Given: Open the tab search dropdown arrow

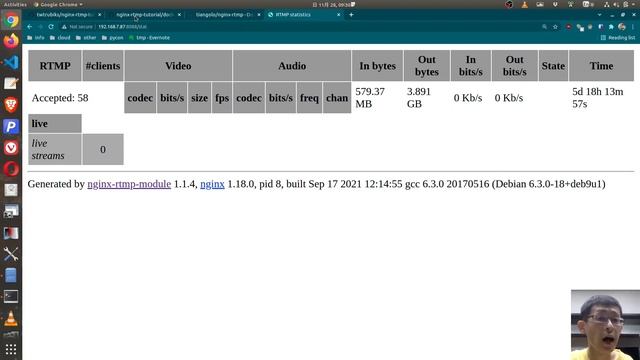Looking at the screenshot, I should coord(599,14).
